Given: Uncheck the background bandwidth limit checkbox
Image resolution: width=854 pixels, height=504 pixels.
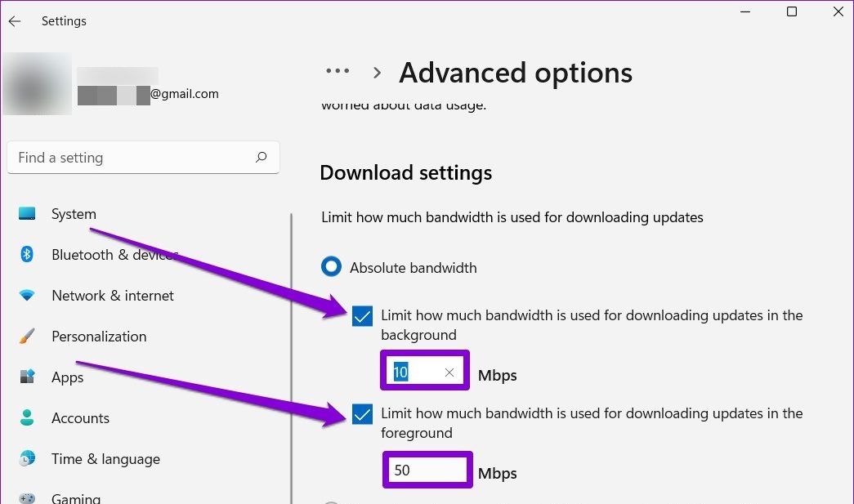Looking at the screenshot, I should pyautogui.click(x=362, y=315).
